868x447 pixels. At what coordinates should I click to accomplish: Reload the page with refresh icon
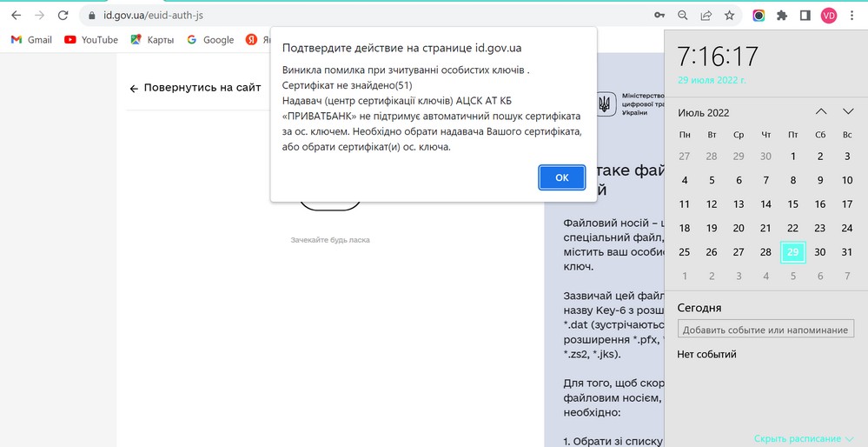tap(63, 16)
